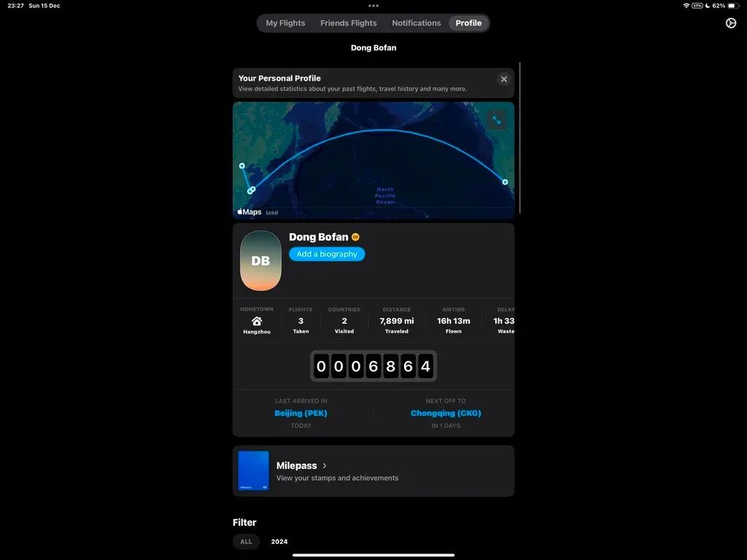Expand Milepass via its chevron arrow
Screen dimensions: 747x560
325,466
